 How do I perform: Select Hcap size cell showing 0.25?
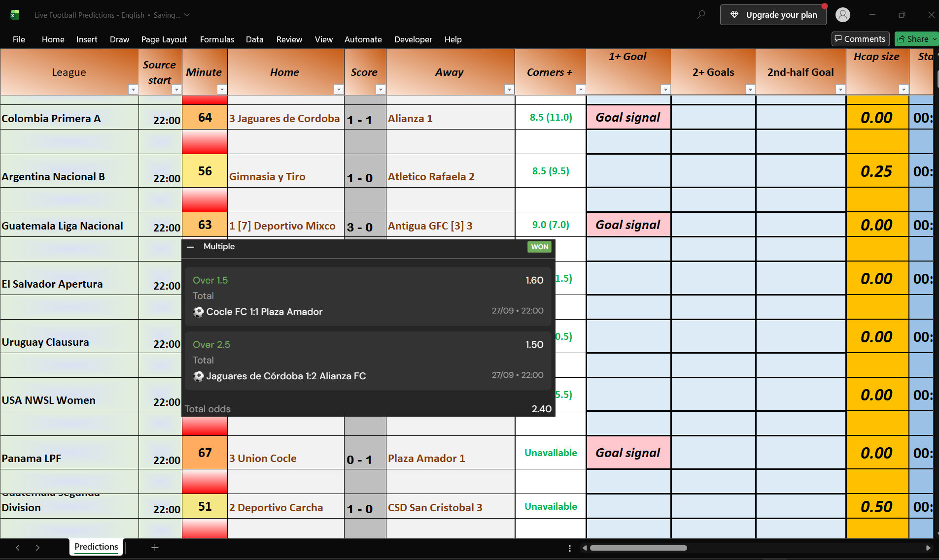pyautogui.click(x=877, y=171)
